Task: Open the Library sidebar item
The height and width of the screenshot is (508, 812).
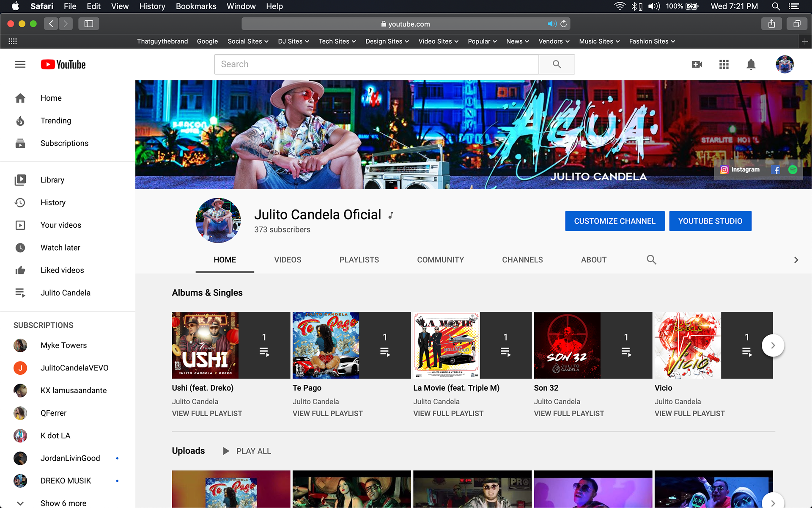Action: [x=52, y=180]
